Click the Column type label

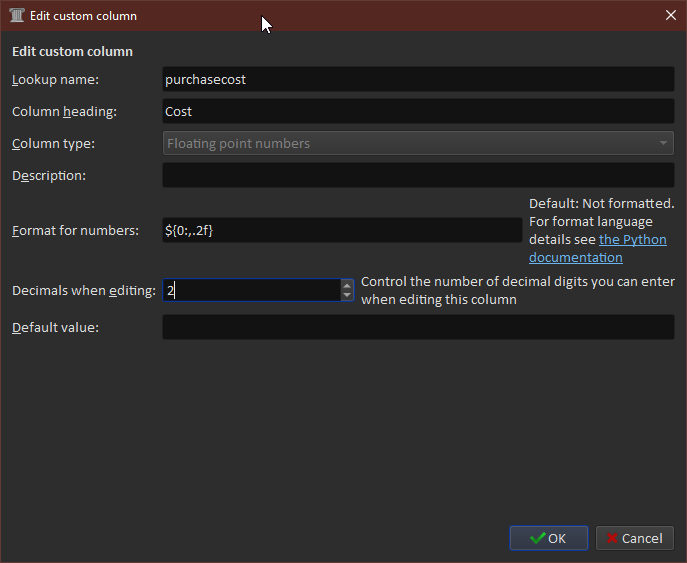pyautogui.click(x=53, y=143)
